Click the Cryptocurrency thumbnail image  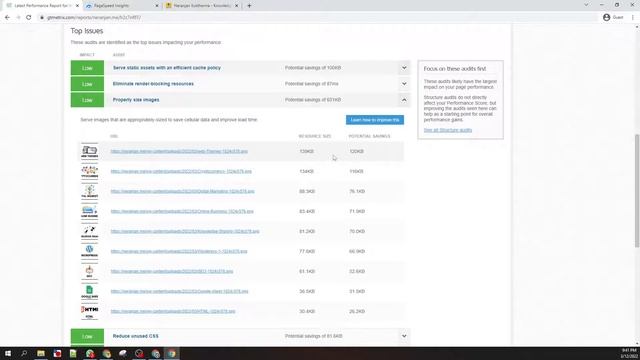(89, 171)
